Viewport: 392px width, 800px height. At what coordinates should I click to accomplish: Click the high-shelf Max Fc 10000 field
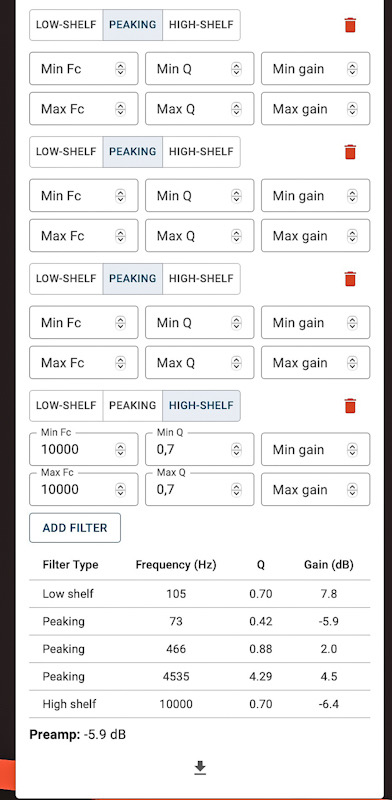pyautogui.click(x=84, y=489)
